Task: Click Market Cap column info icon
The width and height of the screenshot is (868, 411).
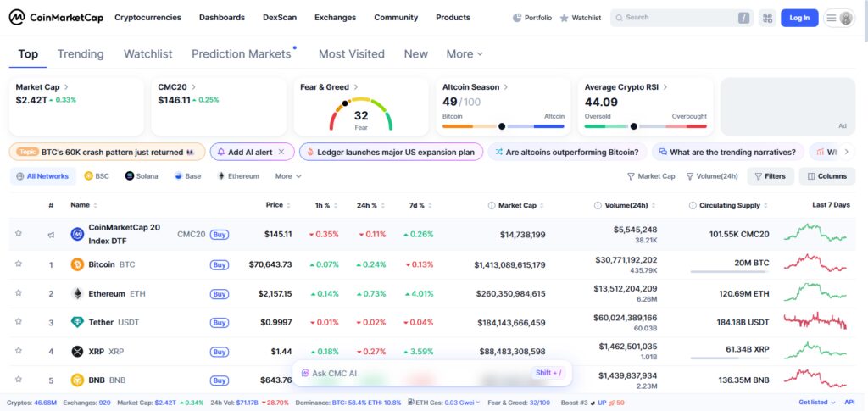Action: (492, 206)
